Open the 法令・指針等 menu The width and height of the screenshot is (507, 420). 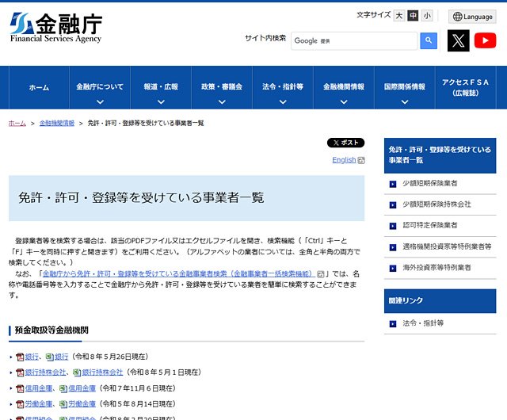tap(283, 86)
